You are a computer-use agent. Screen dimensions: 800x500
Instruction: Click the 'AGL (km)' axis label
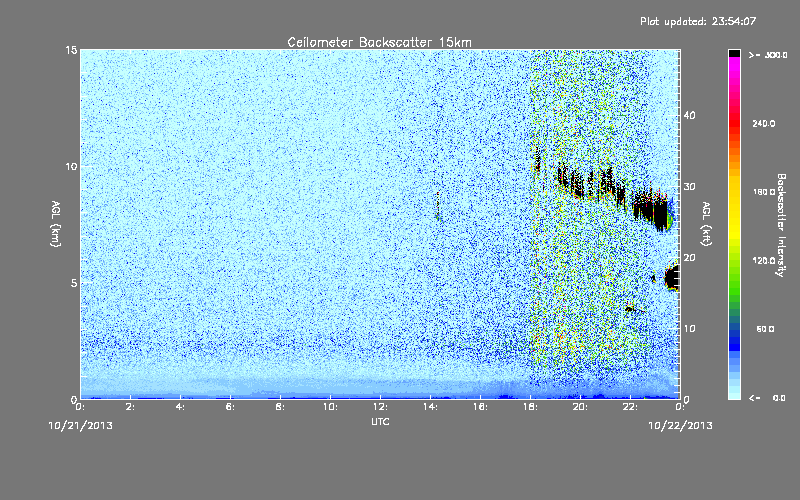tap(55, 223)
